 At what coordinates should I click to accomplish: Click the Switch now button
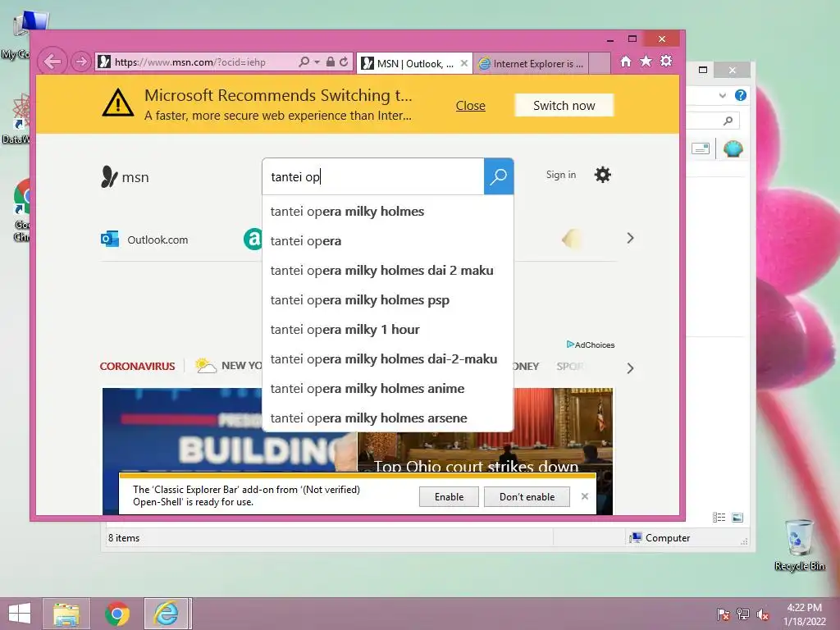tap(564, 106)
